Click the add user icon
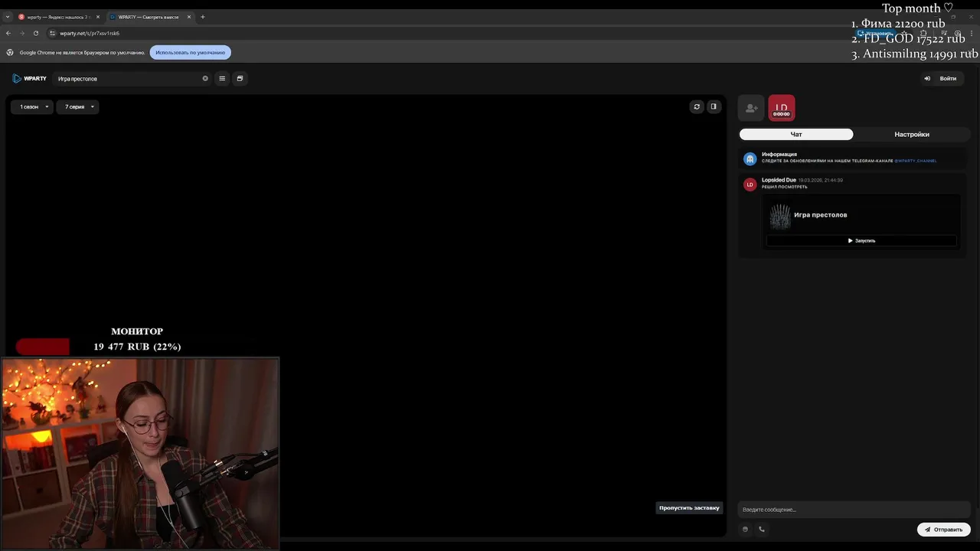 pyautogui.click(x=751, y=108)
